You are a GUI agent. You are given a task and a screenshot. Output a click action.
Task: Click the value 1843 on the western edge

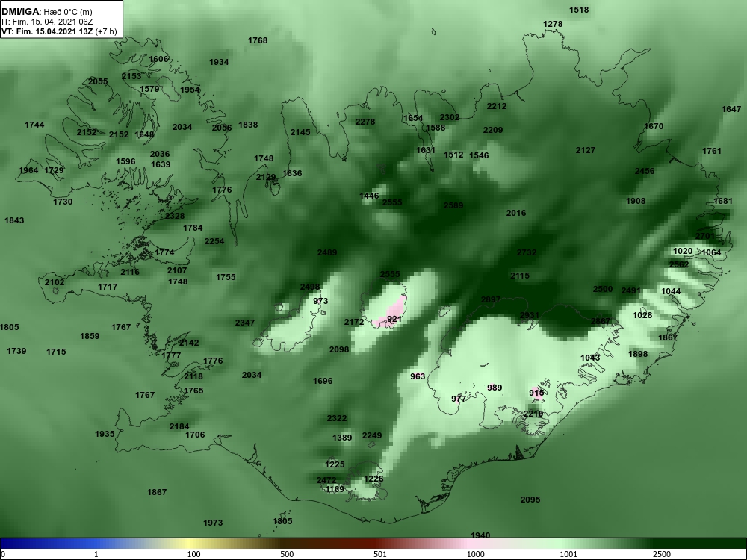14,221
